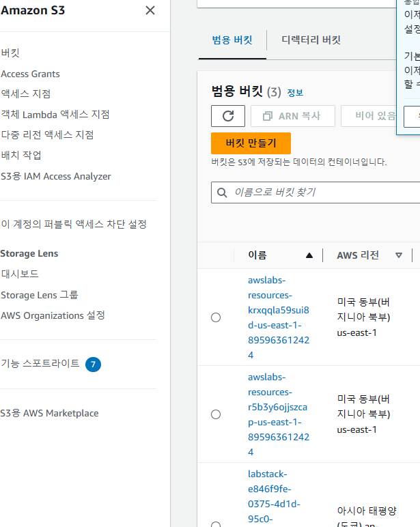Open 배치 작업 in the sidebar
The width and height of the screenshot is (420, 527).
(x=21, y=155)
